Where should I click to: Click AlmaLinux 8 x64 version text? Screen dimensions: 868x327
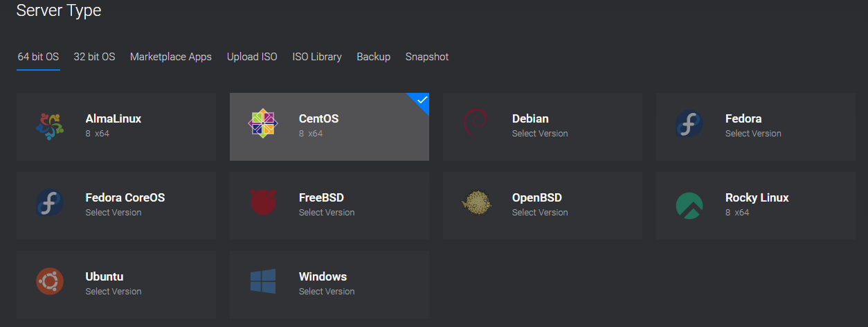[98, 134]
